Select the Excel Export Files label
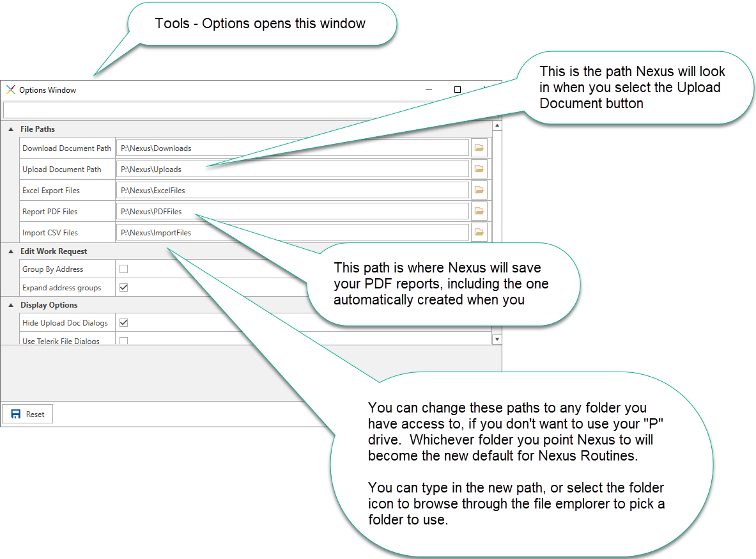 click(x=51, y=191)
